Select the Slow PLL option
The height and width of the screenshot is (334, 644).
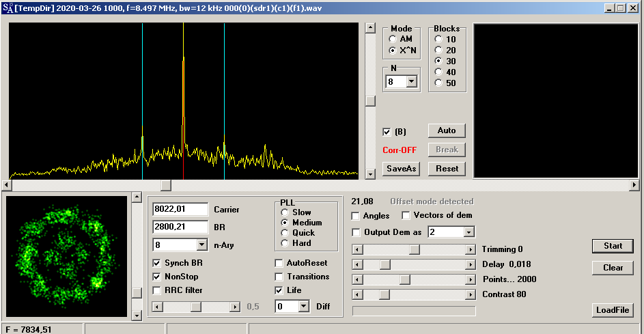coord(285,213)
